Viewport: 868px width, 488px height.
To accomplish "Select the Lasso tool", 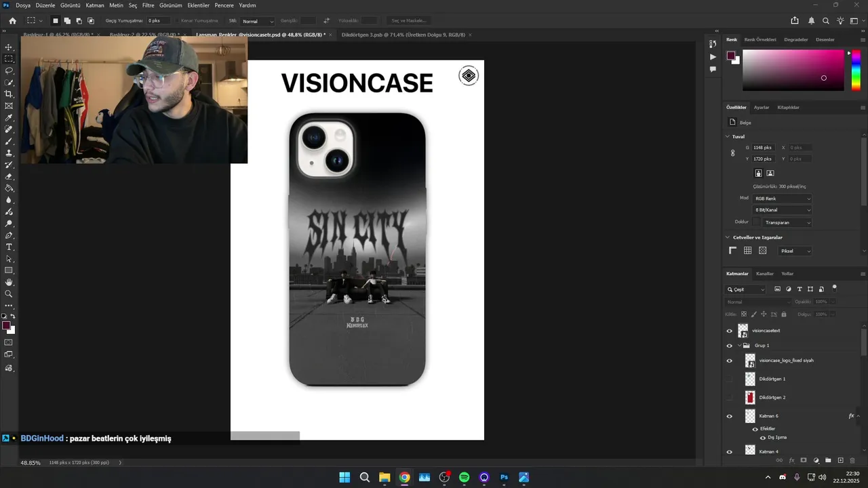I will (x=9, y=70).
